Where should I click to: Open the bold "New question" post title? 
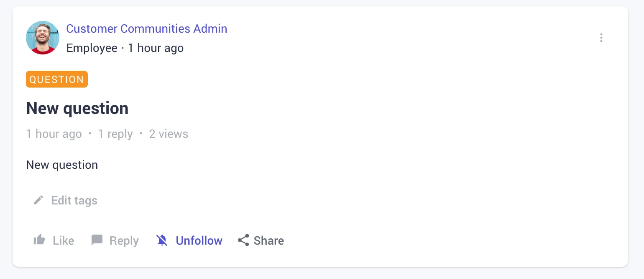point(77,108)
